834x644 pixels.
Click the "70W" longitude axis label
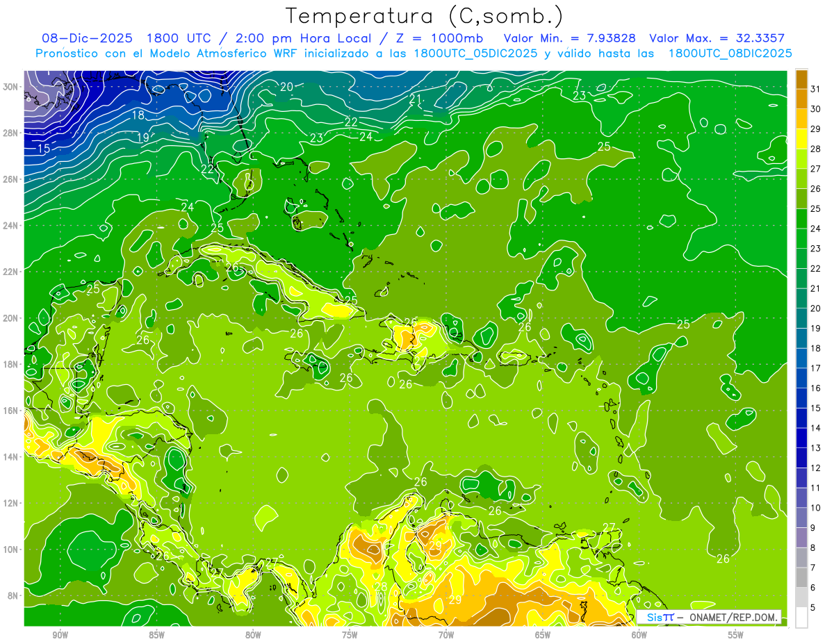[x=446, y=634]
